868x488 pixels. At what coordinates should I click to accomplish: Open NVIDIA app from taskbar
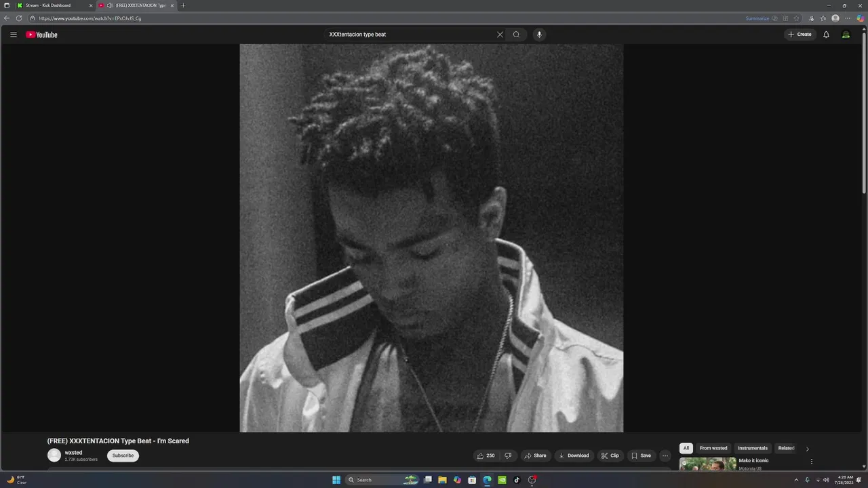click(x=502, y=480)
